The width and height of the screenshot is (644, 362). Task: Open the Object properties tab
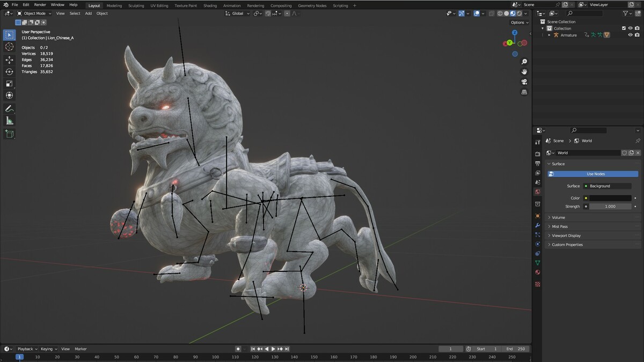click(538, 216)
